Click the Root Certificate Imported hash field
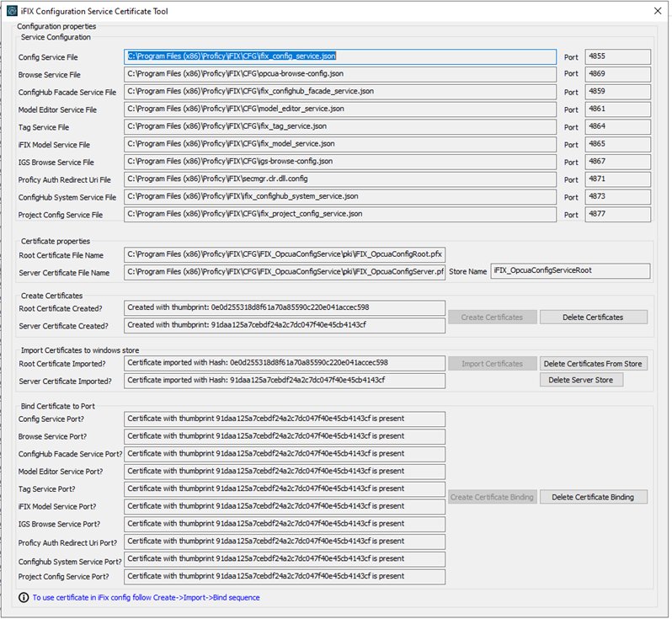 285,363
